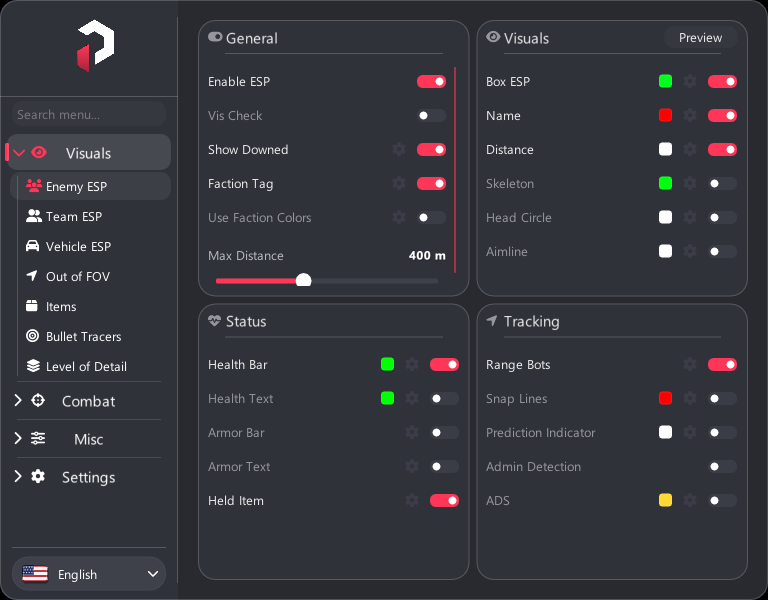Open Show Downed gear settings
This screenshot has height=600, width=768.
[399, 149]
